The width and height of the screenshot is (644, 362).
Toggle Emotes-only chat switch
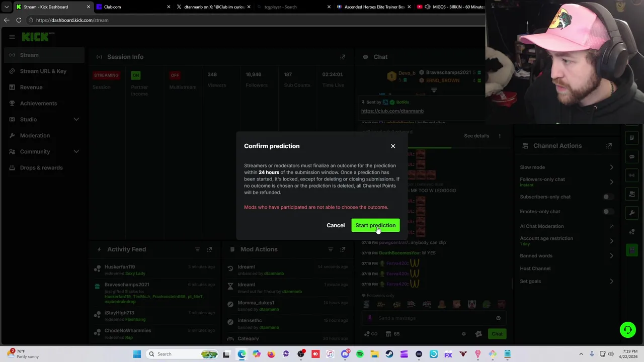tap(608, 212)
